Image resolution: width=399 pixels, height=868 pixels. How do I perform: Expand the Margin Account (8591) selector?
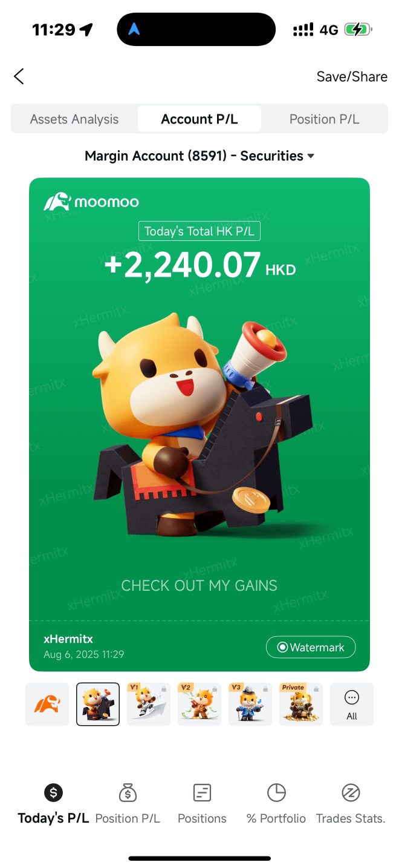[x=199, y=156]
